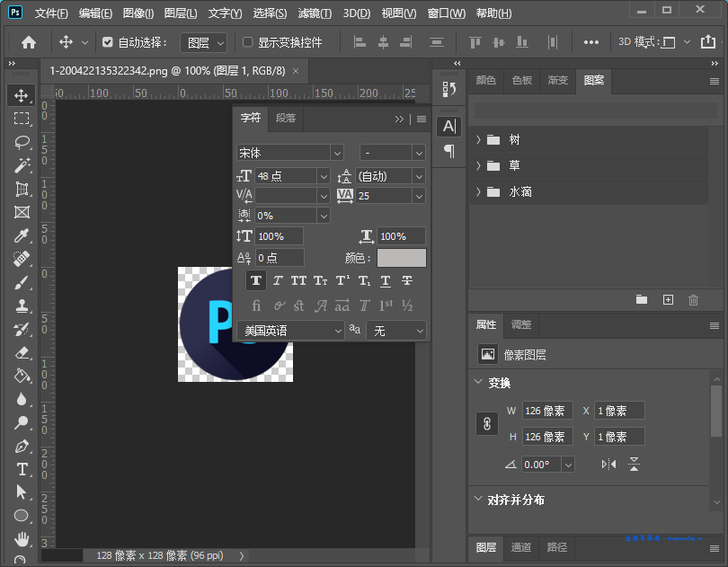The image size is (728, 567).
Task: Enable the 显示变换控件 checkbox
Action: pos(248,42)
